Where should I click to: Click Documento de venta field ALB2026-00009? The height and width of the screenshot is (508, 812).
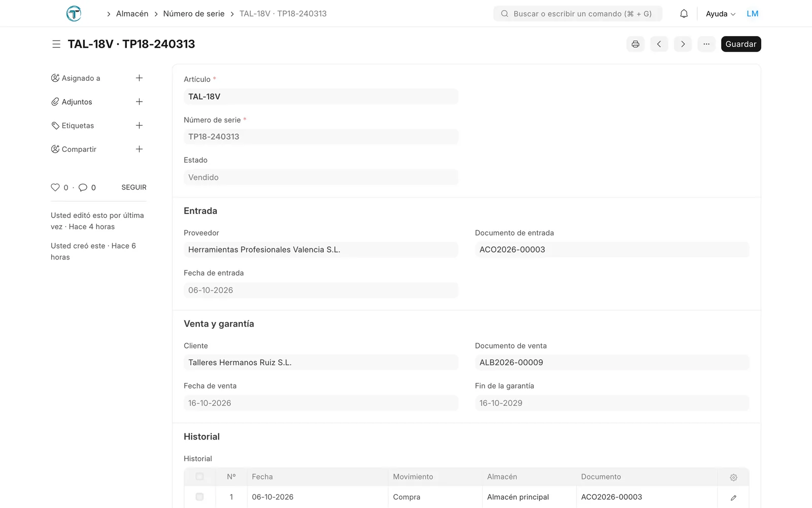[x=612, y=362]
